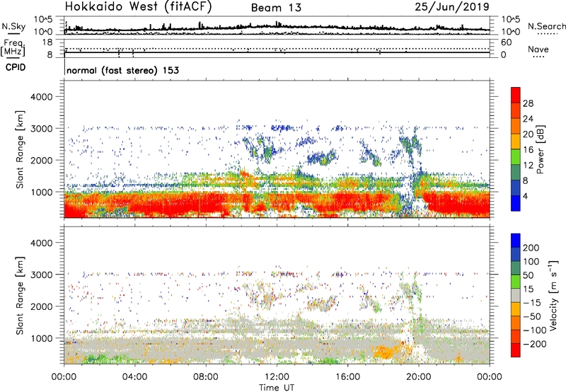Click the red top segment of the Power color bar
This screenshot has width=566, height=392.
coord(516,95)
